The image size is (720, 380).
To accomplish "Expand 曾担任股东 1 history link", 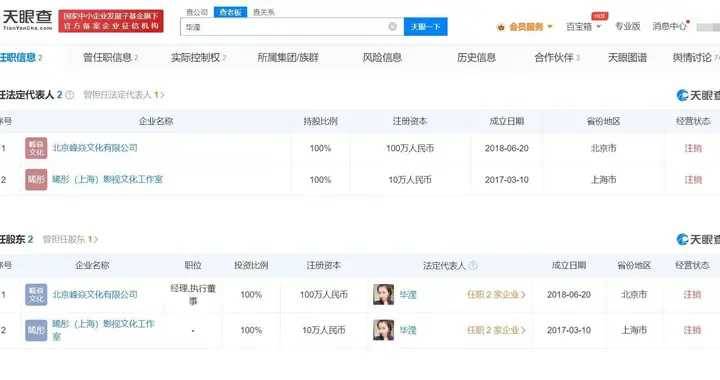I will tap(70, 240).
